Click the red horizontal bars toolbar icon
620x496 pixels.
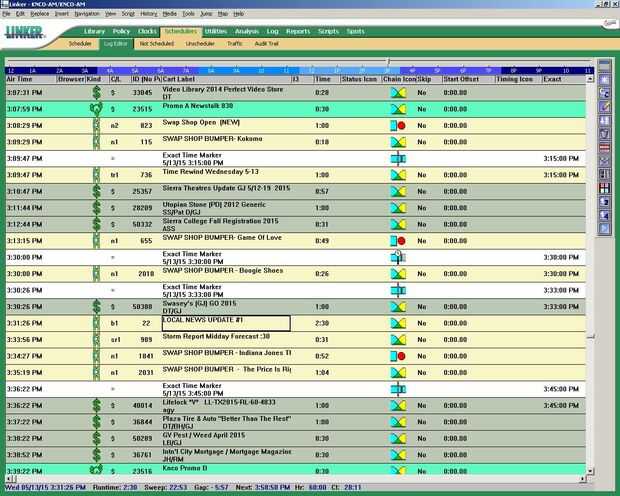[604, 148]
